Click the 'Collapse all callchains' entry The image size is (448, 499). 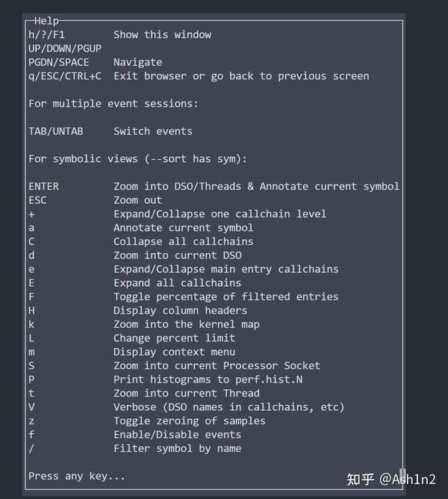(183, 241)
